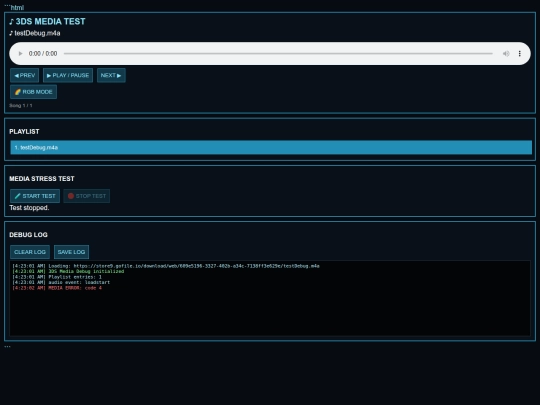The width and height of the screenshot is (540, 405).
Task: Click the audio player play icon
Action: coord(20,54)
